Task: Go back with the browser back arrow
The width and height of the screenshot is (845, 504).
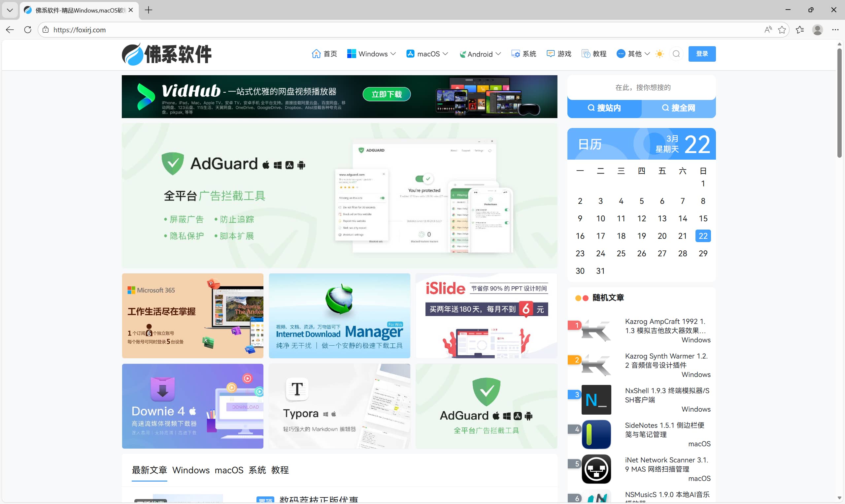Action: (x=10, y=30)
